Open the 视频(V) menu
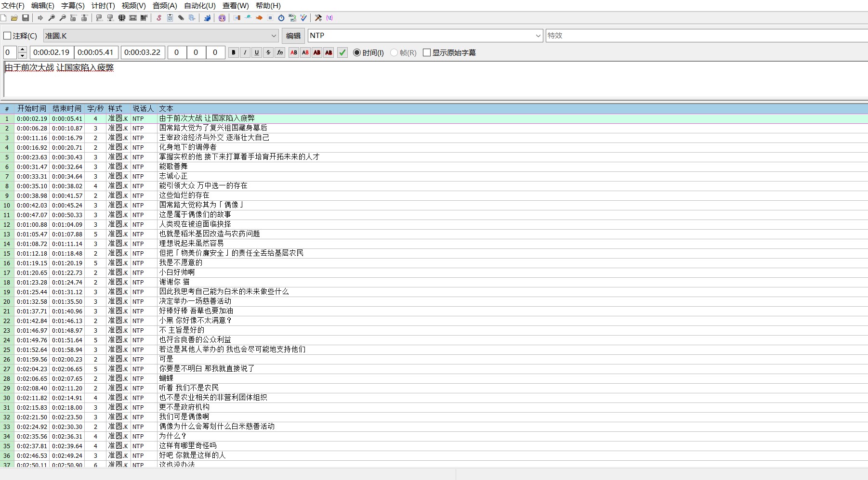Viewport: 868px width, 480px height. pos(133,6)
